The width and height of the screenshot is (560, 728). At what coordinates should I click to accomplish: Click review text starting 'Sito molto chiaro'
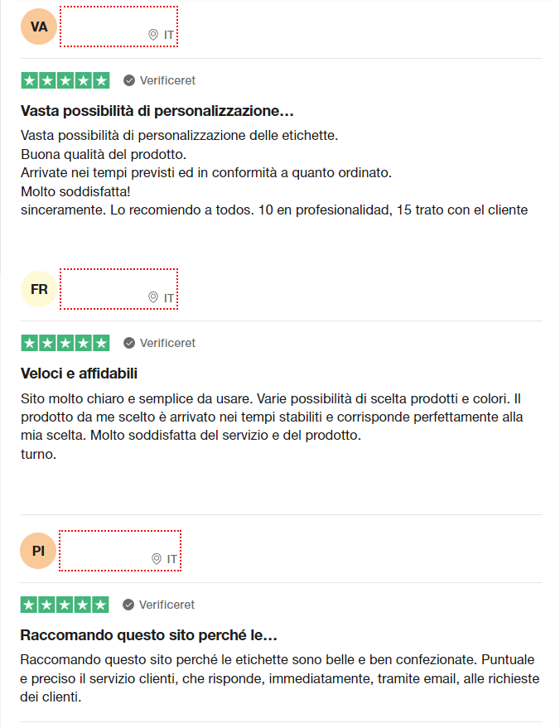(272, 427)
